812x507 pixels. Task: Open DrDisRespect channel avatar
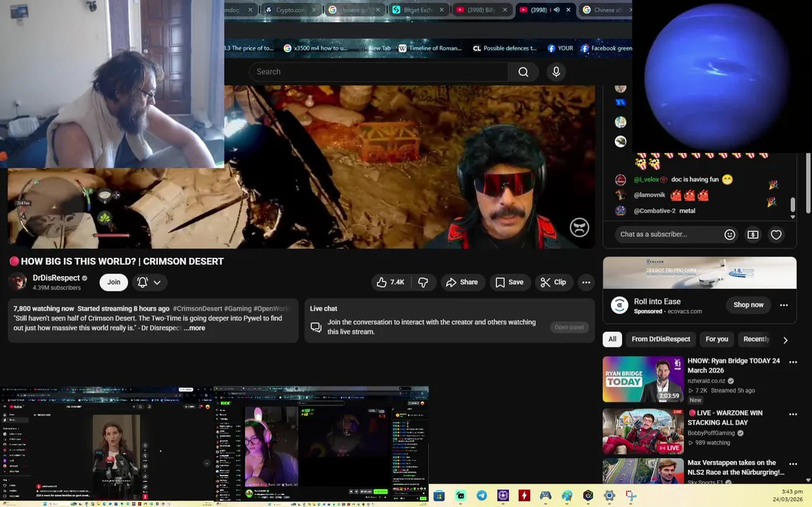coord(18,282)
